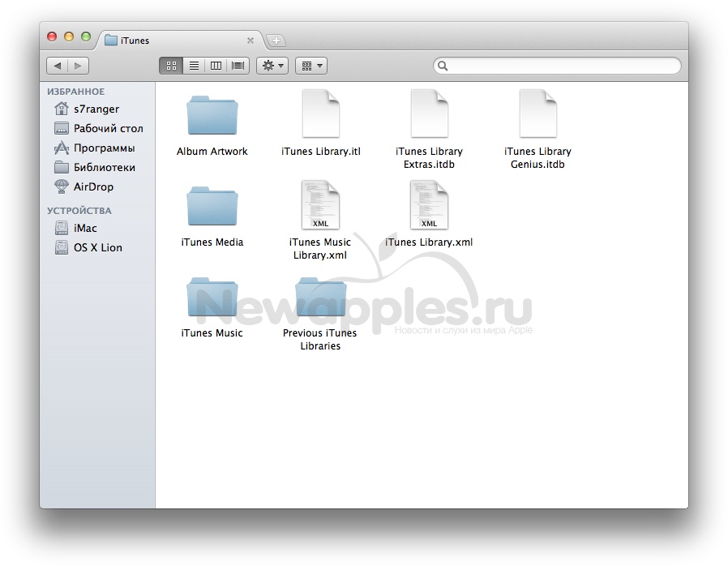Switch to Cover Flow view mode
The height and width of the screenshot is (566, 728).
tap(238, 66)
